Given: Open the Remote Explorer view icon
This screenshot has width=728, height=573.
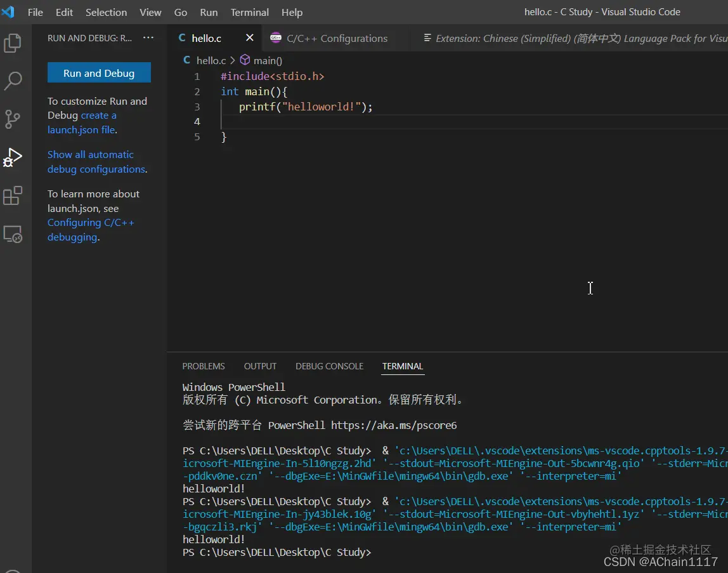Looking at the screenshot, I should (x=13, y=234).
